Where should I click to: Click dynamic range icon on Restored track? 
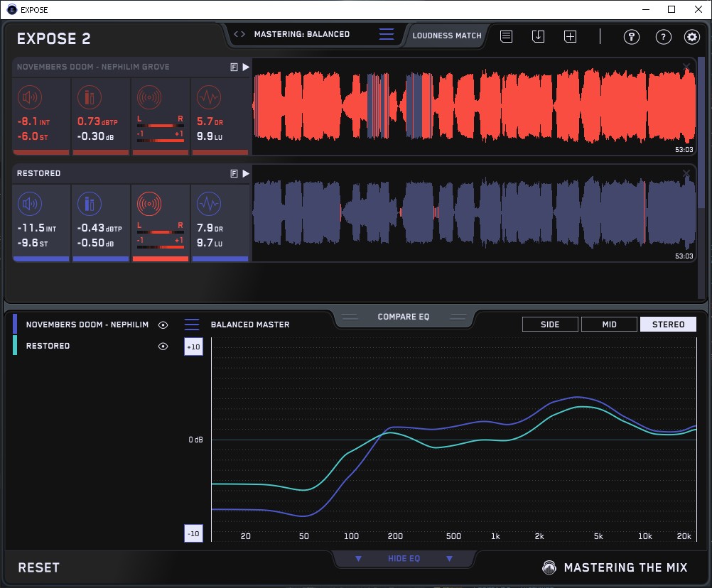pos(209,204)
